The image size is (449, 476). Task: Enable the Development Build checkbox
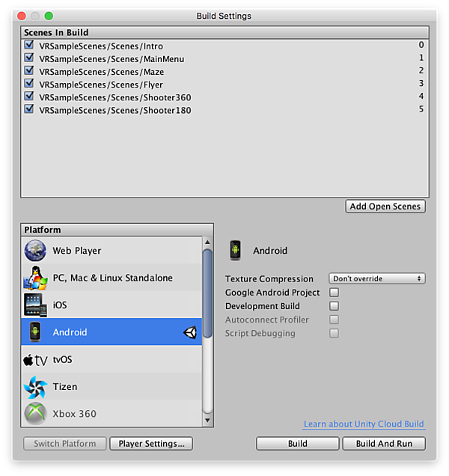[334, 306]
